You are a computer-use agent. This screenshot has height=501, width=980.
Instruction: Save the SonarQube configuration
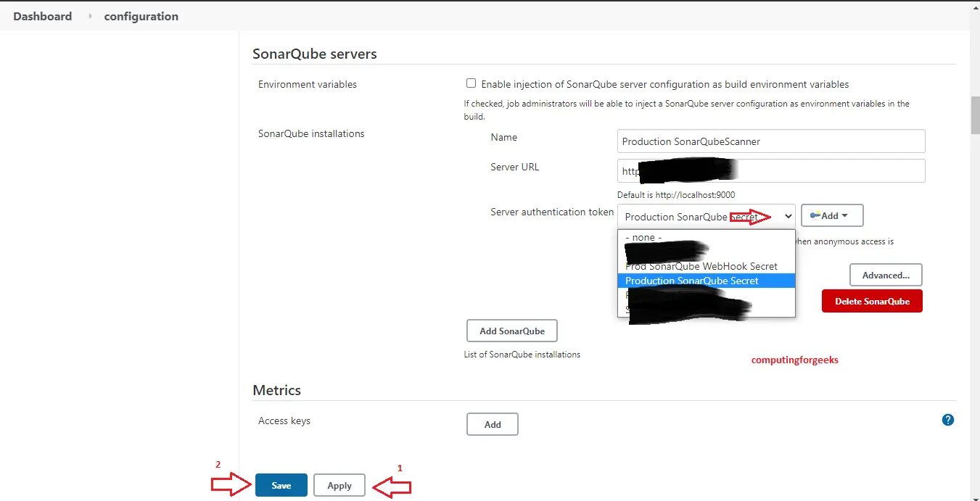(x=281, y=485)
